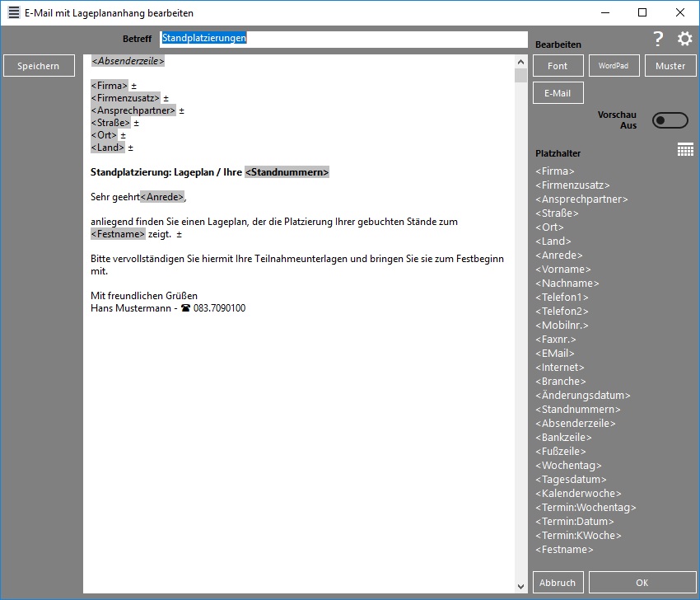
Task: Insert the <Firma> placeholder from list
Action: pyautogui.click(x=555, y=171)
